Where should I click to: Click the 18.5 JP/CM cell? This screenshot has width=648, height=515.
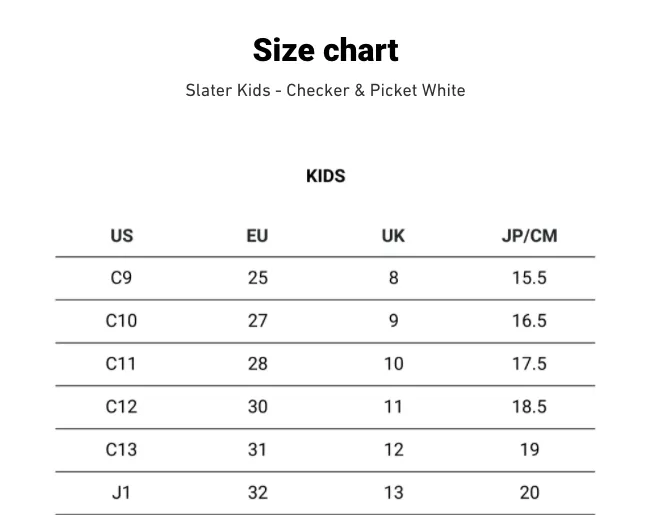pos(529,407)
